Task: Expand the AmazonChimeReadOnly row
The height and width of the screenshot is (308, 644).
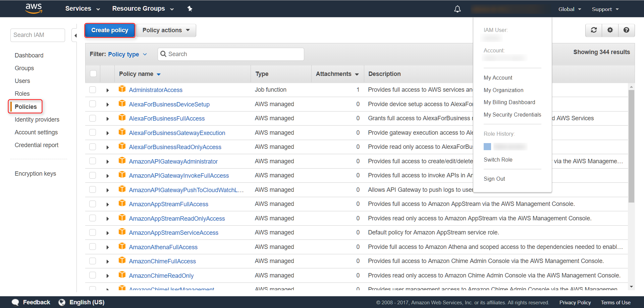Action: coord(108,276)
